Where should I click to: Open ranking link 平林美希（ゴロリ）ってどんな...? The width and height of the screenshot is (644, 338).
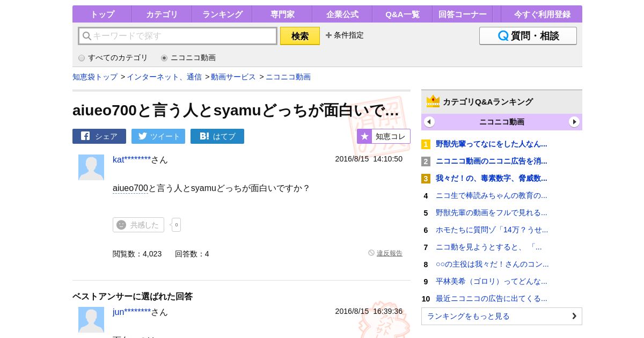(492, 281)
